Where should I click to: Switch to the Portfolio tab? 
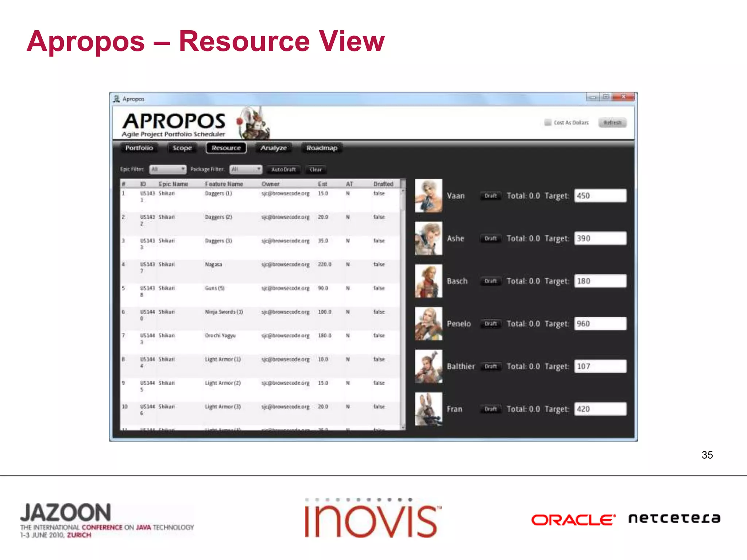point(139,148)
